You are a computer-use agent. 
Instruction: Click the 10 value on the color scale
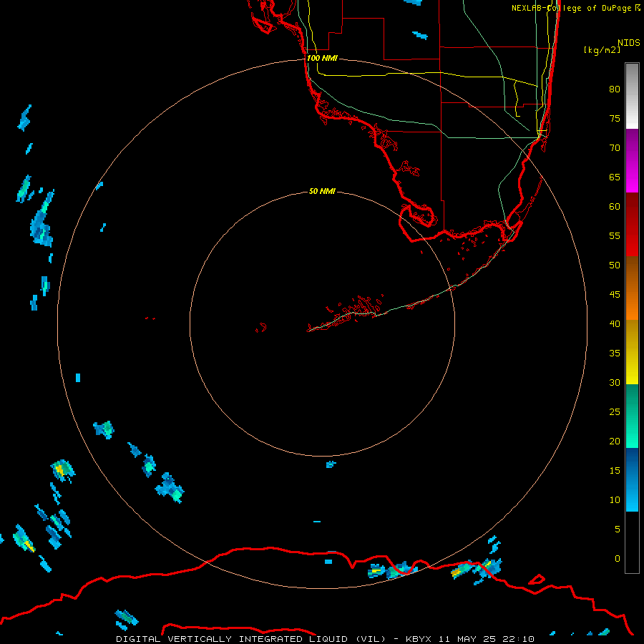pyautogui.click(x=615, y=500)
